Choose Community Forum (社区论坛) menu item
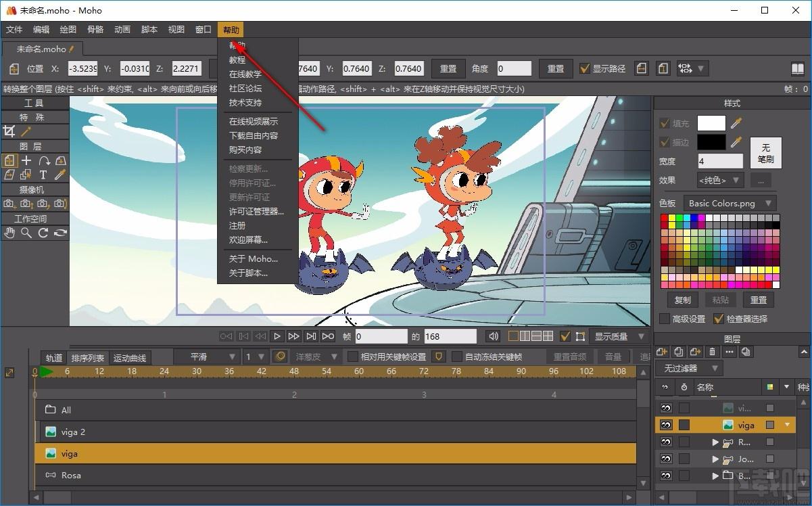 245,89
